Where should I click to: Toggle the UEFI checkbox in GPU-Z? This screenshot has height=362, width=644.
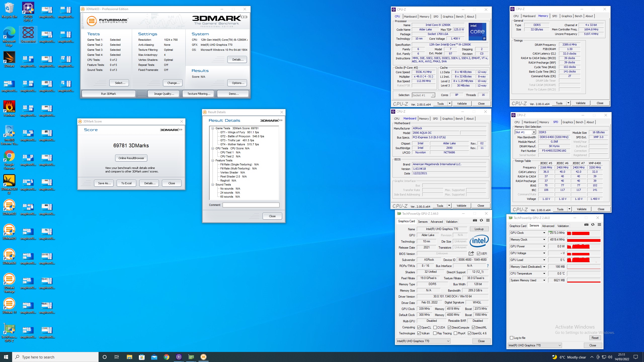tap(478, 254)
